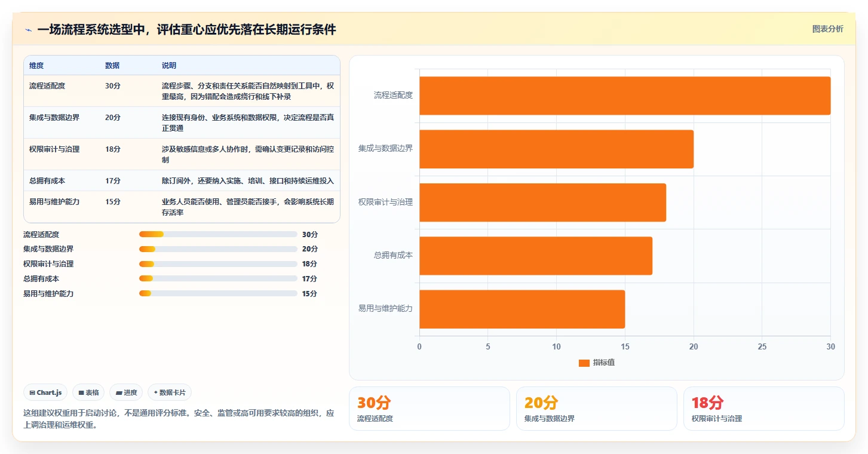Viewport: 868px width, 454px height.
Task: Select the 总拥有成本 table row name
Action: coord(47,181)
